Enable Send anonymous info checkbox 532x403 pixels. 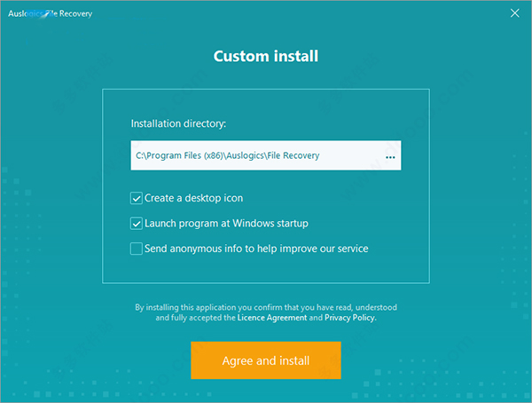(x=137, y=249)
